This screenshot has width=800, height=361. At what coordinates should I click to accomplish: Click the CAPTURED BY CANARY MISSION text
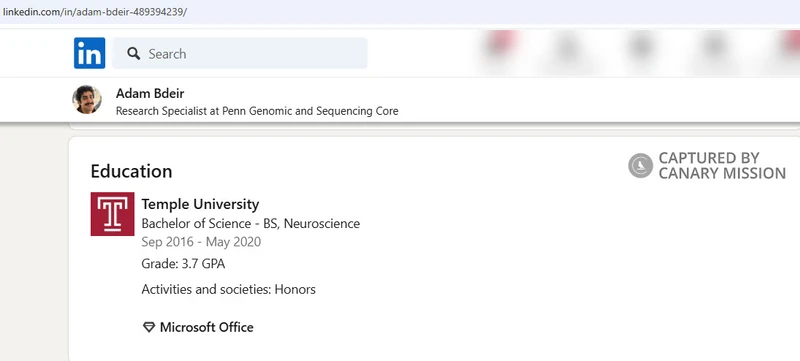pyautogui.click(x=722, y=166)
